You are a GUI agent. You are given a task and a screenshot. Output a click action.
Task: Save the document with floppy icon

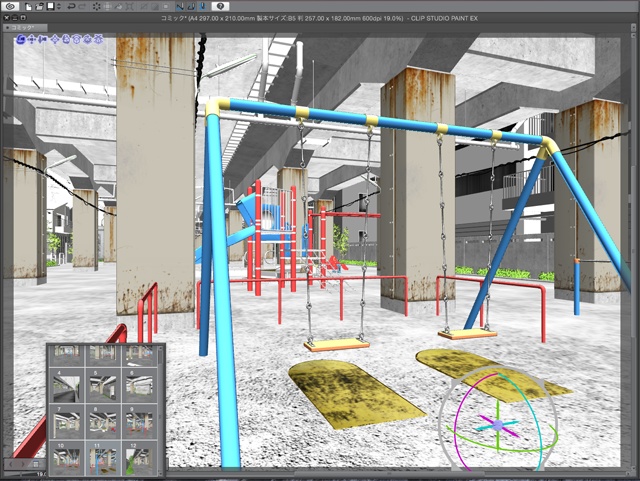pos(51,7)
